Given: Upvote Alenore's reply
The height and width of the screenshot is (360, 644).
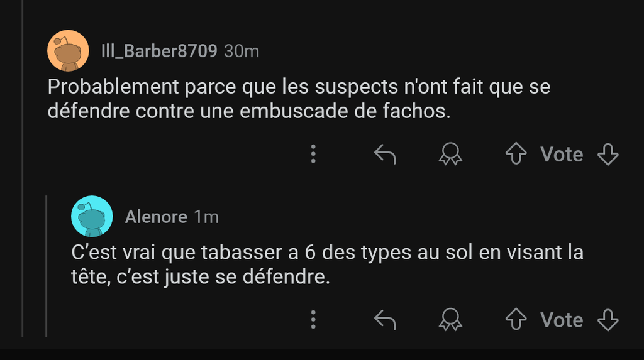Looking at the screenshot, I should click(x=516, y=319).
